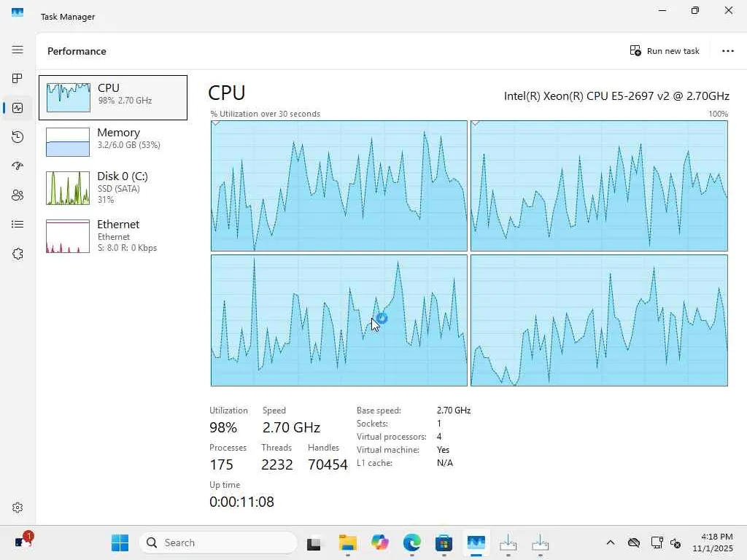Screen dimensions: 747x560
Task: Click the Ethernet mini graph thumbnail
Action: (x=68, y=236)
